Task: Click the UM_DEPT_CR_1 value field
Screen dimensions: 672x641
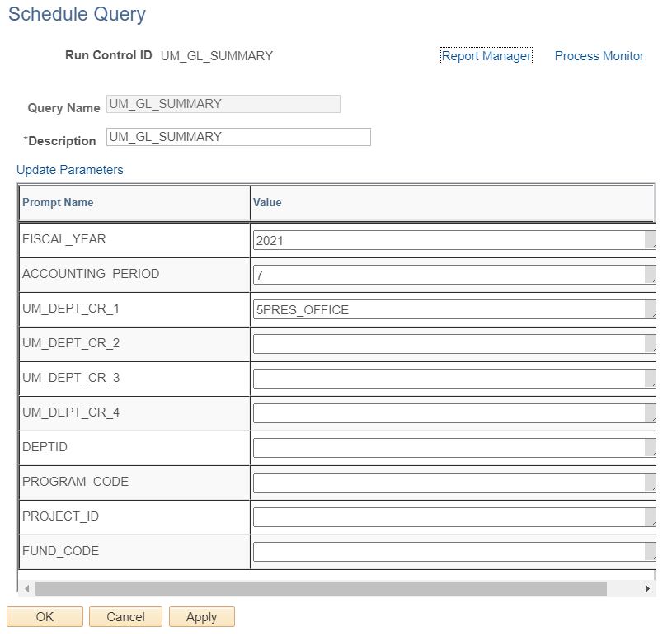Action: [454, 309]
